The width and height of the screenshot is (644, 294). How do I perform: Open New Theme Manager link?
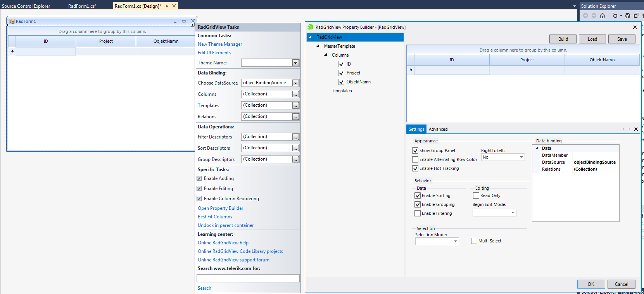tap(220, 44)
